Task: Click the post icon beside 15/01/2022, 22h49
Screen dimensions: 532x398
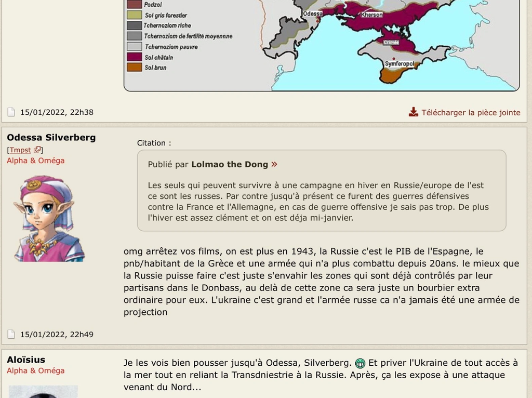Action: (11, 334)
